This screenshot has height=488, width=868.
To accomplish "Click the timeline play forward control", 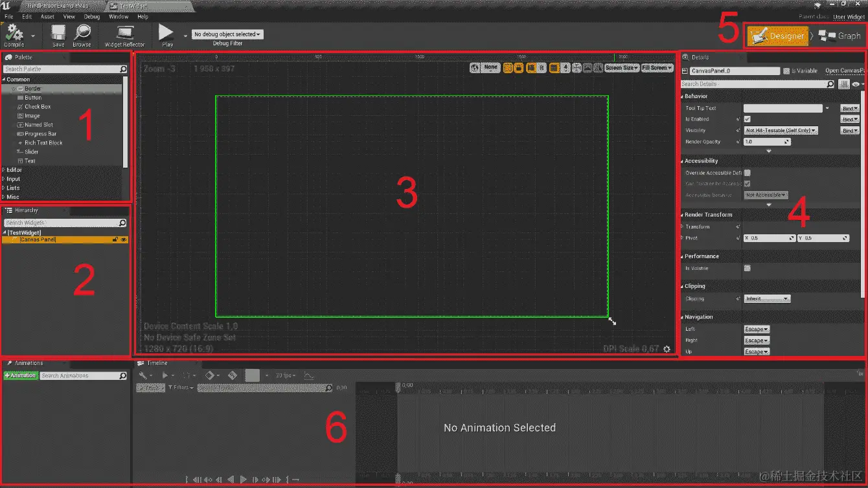I will coord(244,480).
